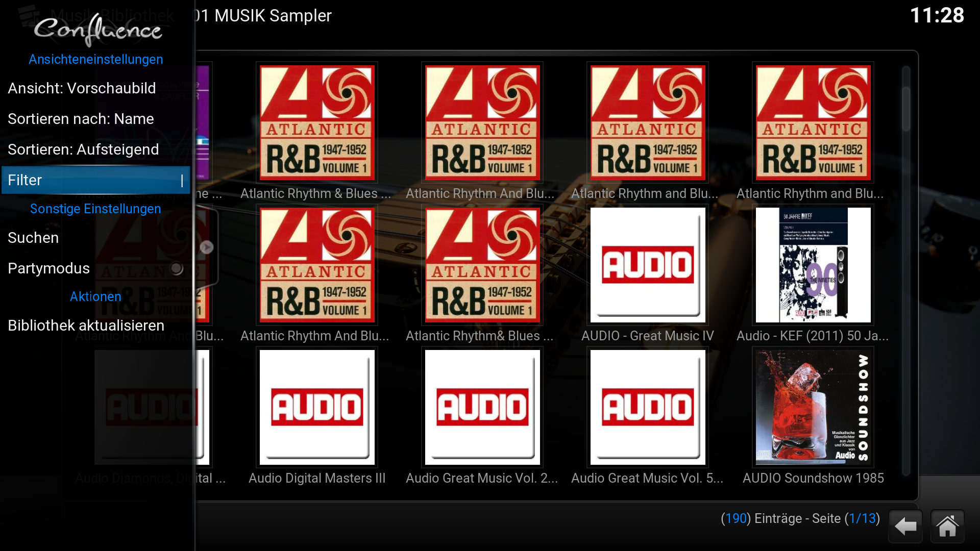Focus the Filter input field
The width and height of the screenshot is (980, 551).
(x=95, y=180)
